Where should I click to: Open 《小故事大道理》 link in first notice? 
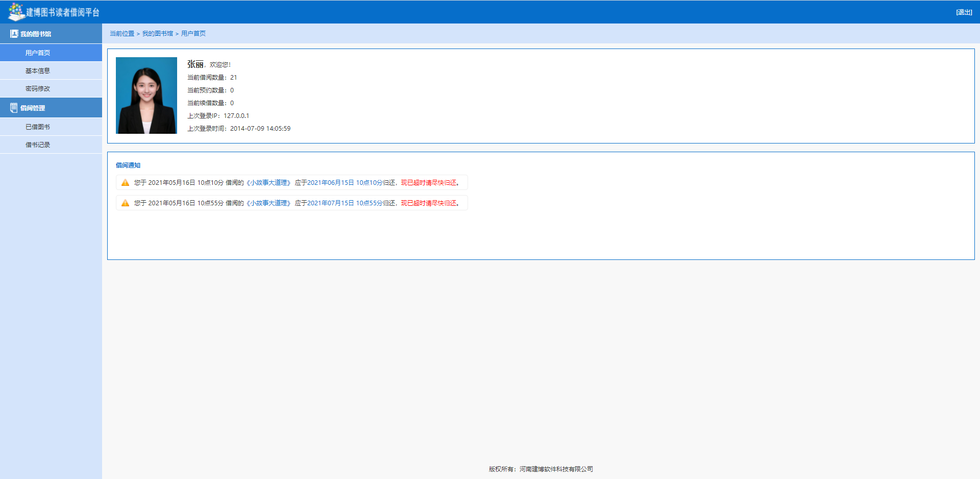(x=268, y=183)
